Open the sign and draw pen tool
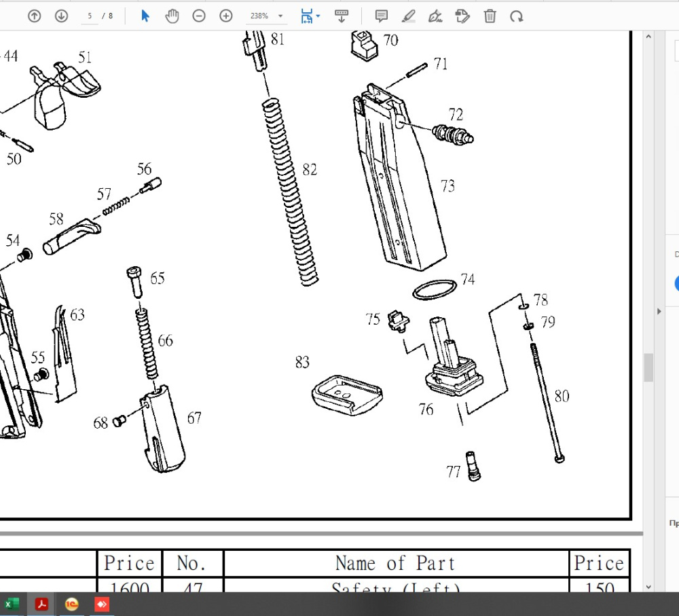The image size is (679, 616). [435, 16]
